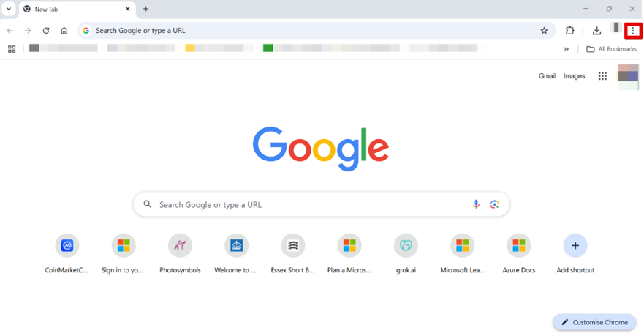
Task: Reload the current page
Action: coord(46,31)
